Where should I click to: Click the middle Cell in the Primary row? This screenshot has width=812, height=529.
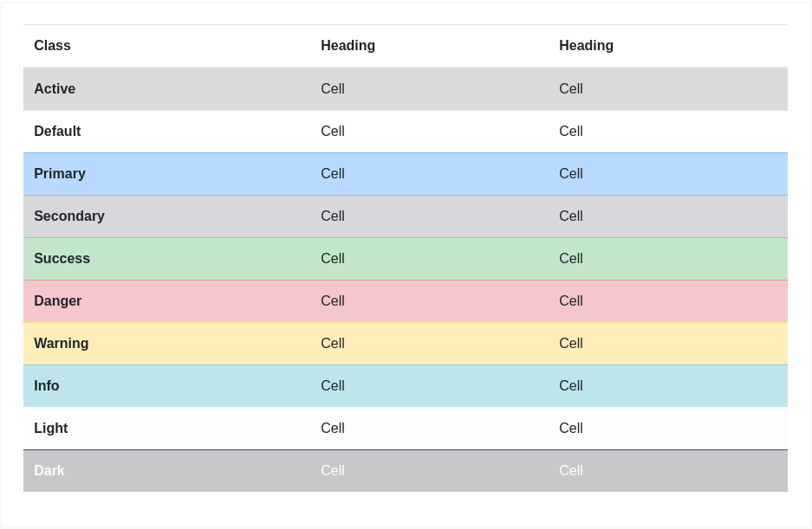coord(333,174)
